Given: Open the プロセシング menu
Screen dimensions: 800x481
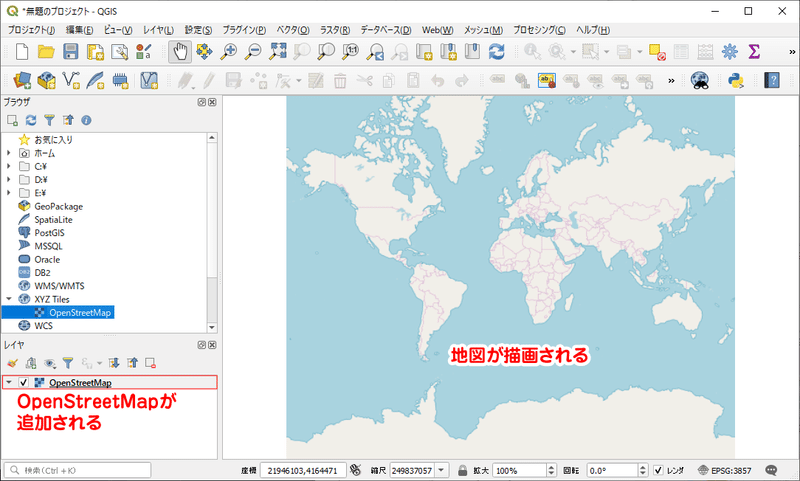Looking at the screenshot, I should [539, 30].
